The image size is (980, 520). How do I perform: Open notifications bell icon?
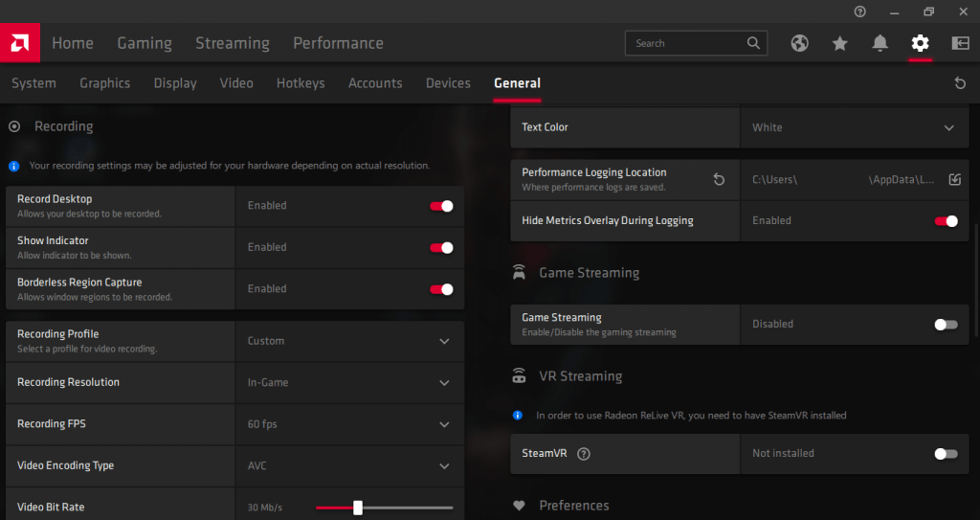pyautogui.click(x=880, y=43)
